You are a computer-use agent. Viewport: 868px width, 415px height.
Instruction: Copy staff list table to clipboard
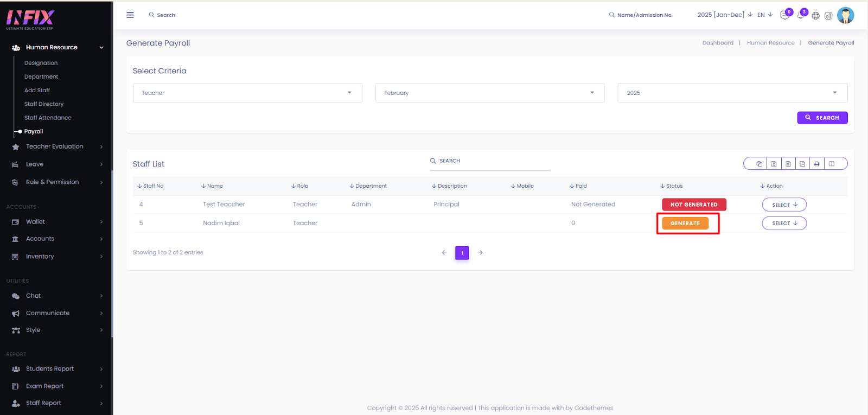coord(759,164)
